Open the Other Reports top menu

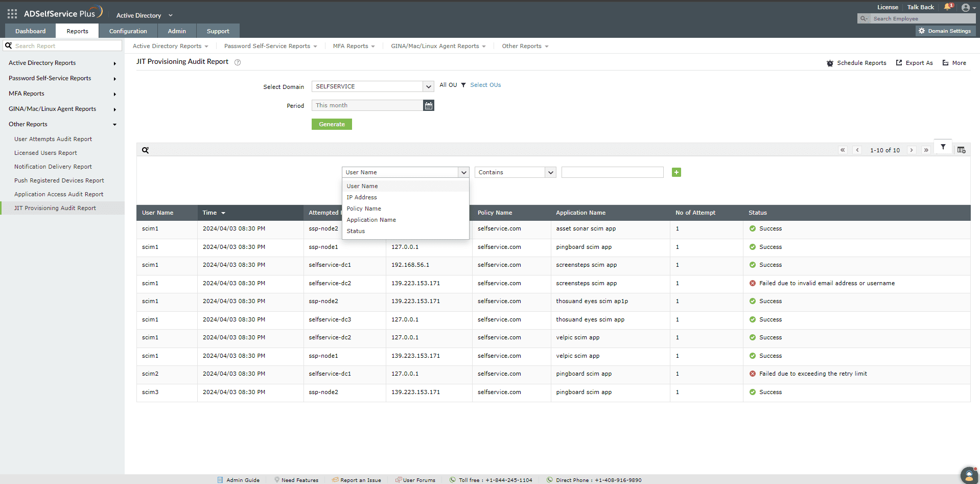pos(525,46)
